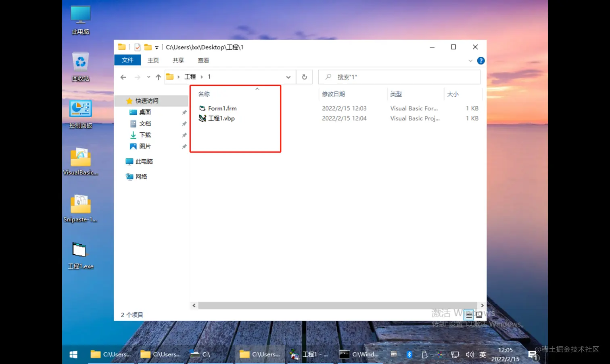
Task: Click the pin icon next to 桌面
Action: tap(184, 112)
